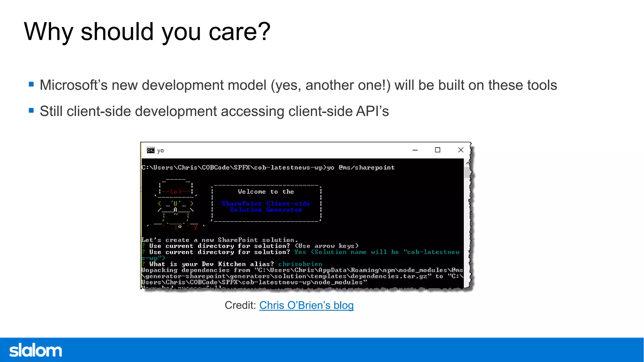Click the console vertical scrollbar thumb

[x=467, y=172]
